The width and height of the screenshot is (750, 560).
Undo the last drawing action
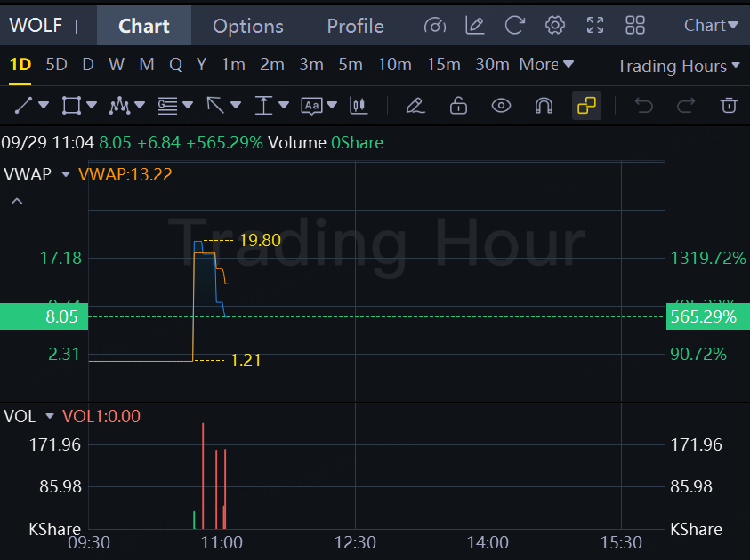(x=644, y=105)
